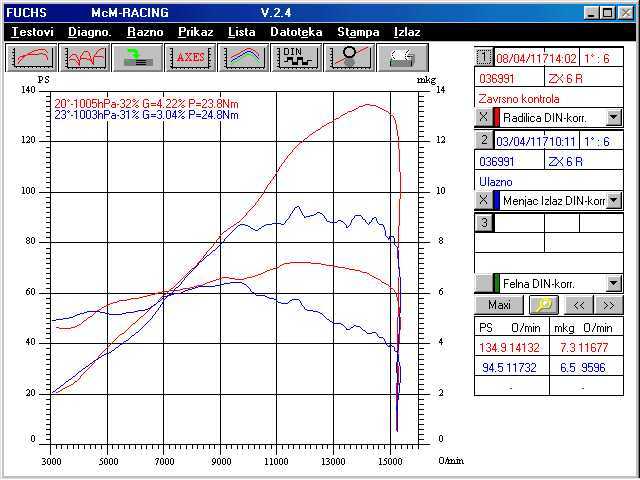This screenshot has height=480, width=640.
Task: Click the >> next button
Action: coord(609,305)
